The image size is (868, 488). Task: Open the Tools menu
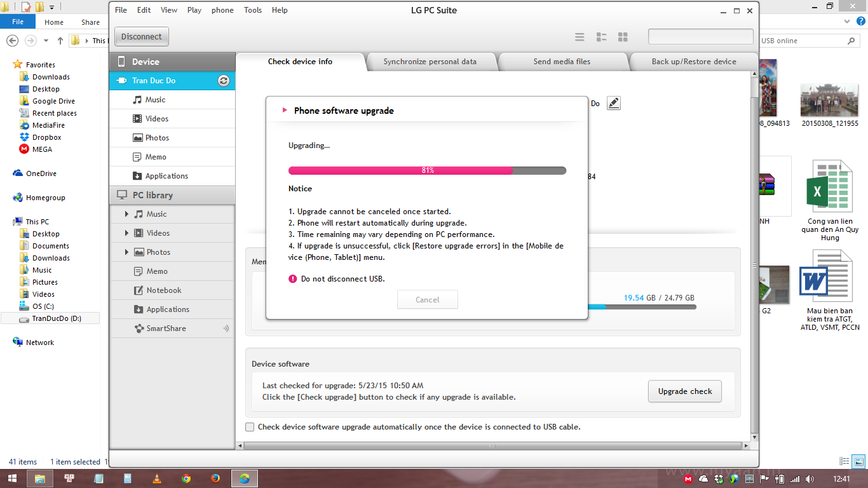tap(253, 10)
